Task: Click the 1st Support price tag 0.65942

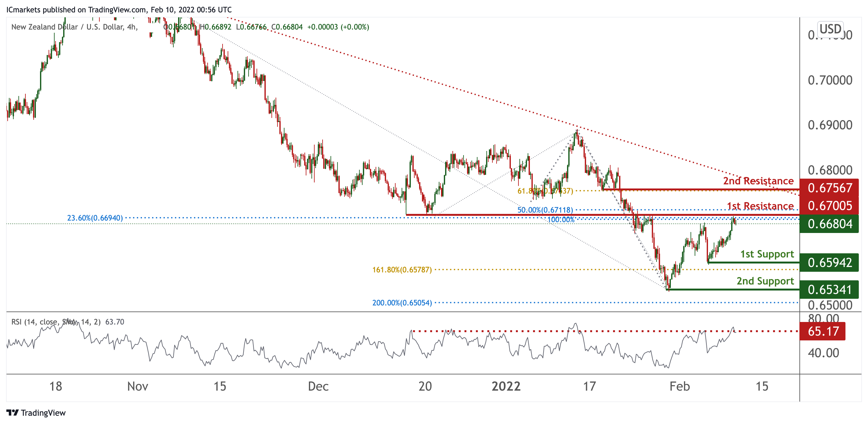Action: [x=829, y=263]
